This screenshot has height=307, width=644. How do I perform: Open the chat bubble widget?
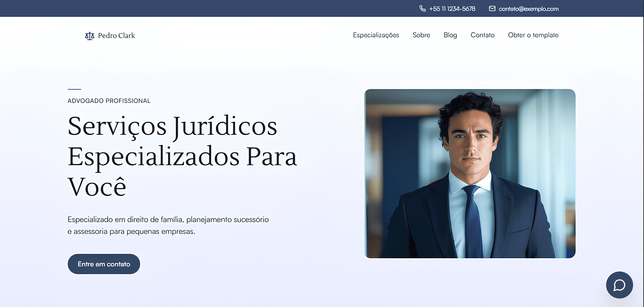coord(619,285)
